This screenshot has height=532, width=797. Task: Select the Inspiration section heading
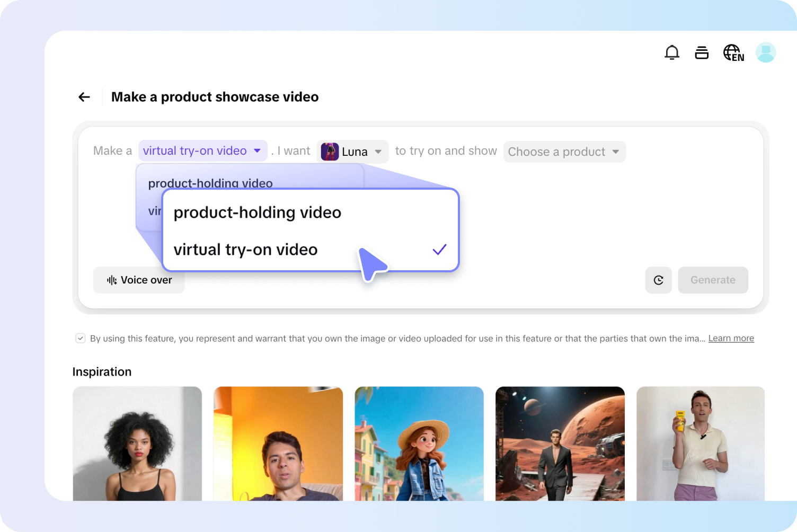pyautogui.click(x=102, y=371)
